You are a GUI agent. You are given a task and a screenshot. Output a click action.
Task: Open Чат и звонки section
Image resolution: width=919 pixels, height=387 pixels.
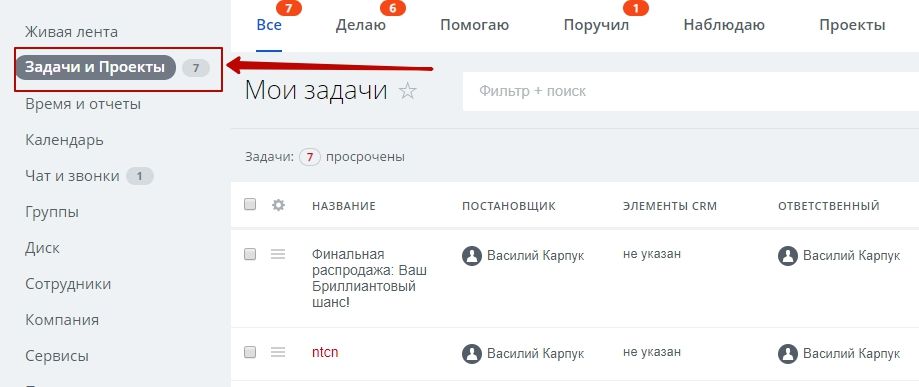pos(72,176)
